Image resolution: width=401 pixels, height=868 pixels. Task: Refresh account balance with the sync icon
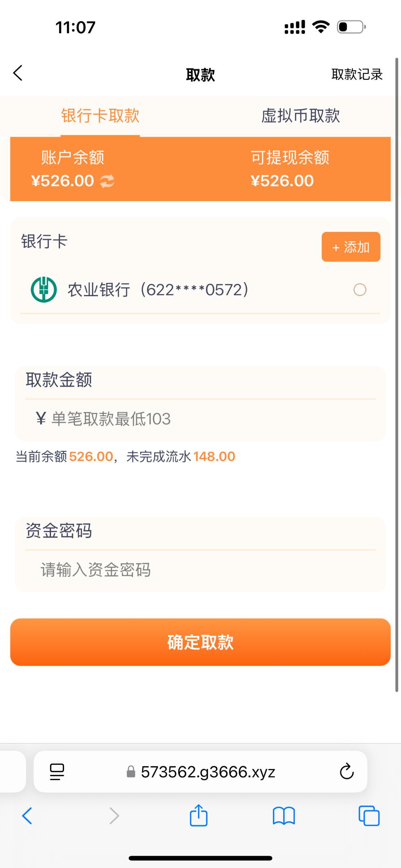point(107,181)
